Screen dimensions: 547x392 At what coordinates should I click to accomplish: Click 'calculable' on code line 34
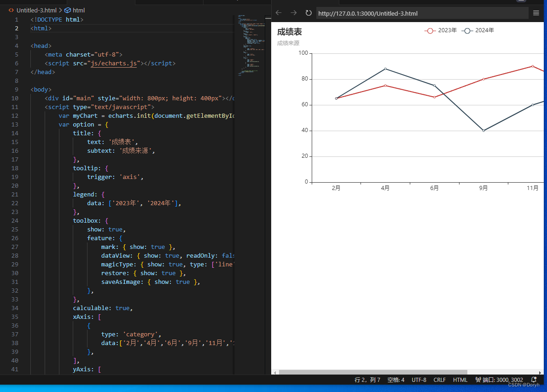pyautogui.click(x=91, y=308)
